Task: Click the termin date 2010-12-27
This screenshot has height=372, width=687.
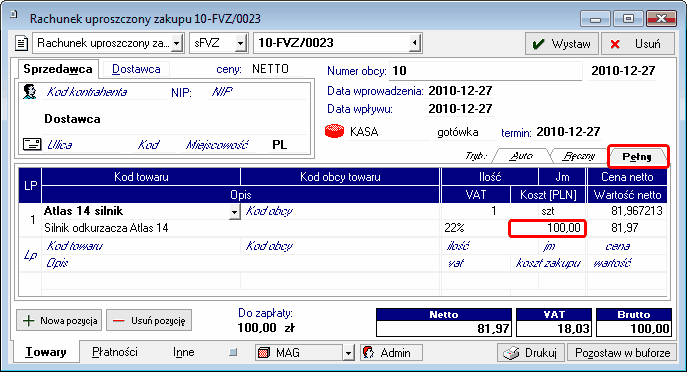Action: [x=569, y=132]
